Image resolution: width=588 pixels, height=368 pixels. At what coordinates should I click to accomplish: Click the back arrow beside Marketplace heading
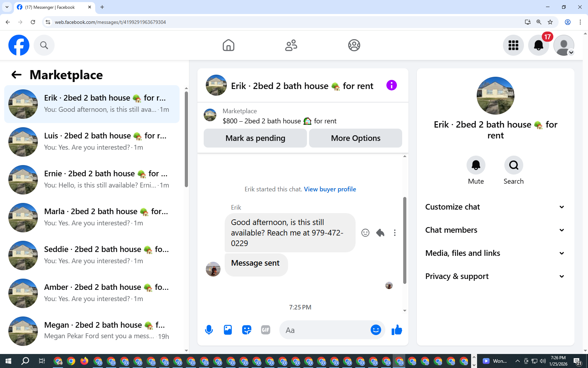(16, 75)
